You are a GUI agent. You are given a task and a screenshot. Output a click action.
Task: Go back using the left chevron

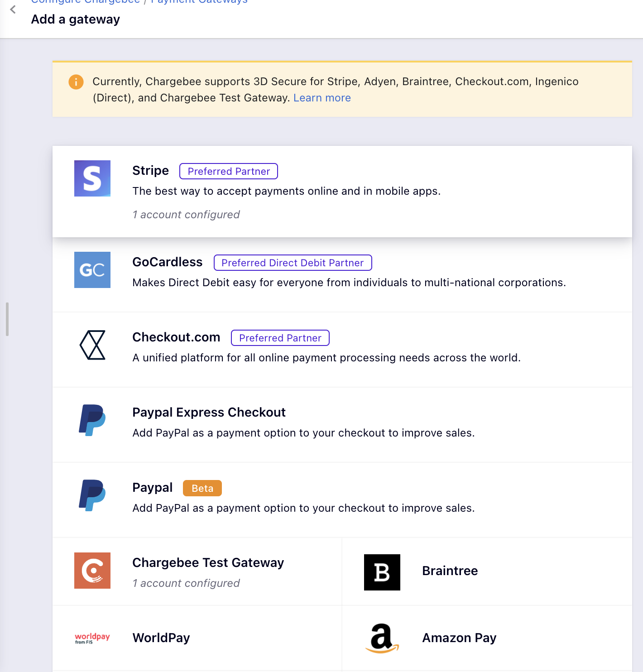tap(13, 10)
